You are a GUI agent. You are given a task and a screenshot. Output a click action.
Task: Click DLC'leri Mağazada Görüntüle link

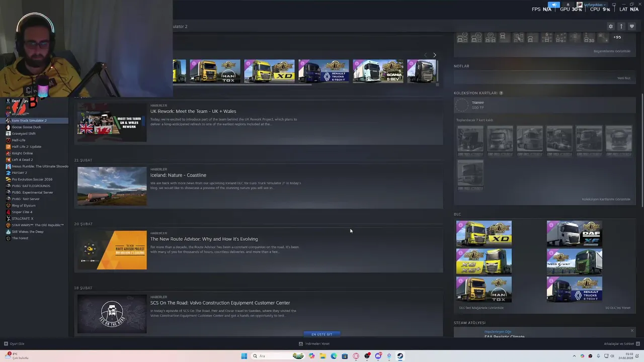point(481,308)
